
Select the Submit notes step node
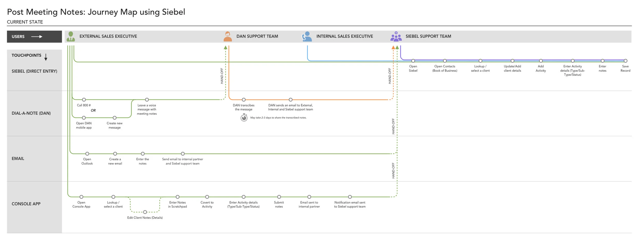(x=279, y=197)
